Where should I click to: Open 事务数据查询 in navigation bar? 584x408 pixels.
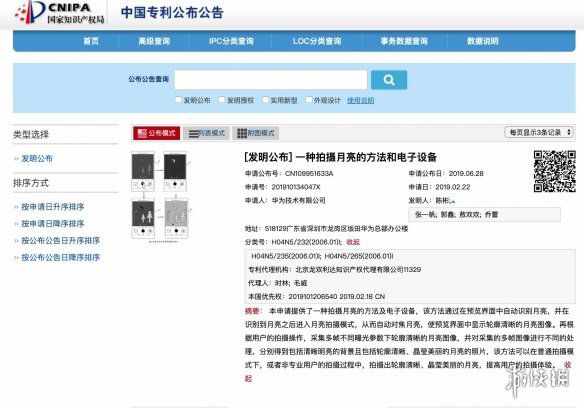[x=404, y=41]
